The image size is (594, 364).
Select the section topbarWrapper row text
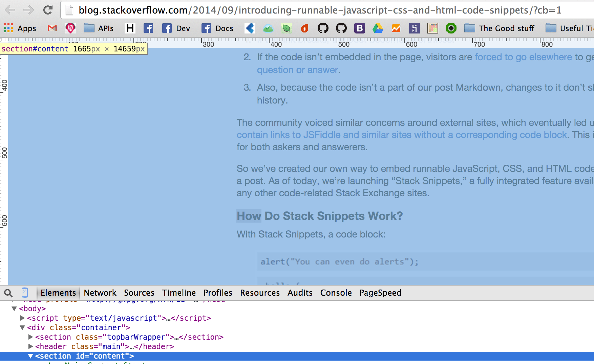(129, 337)
